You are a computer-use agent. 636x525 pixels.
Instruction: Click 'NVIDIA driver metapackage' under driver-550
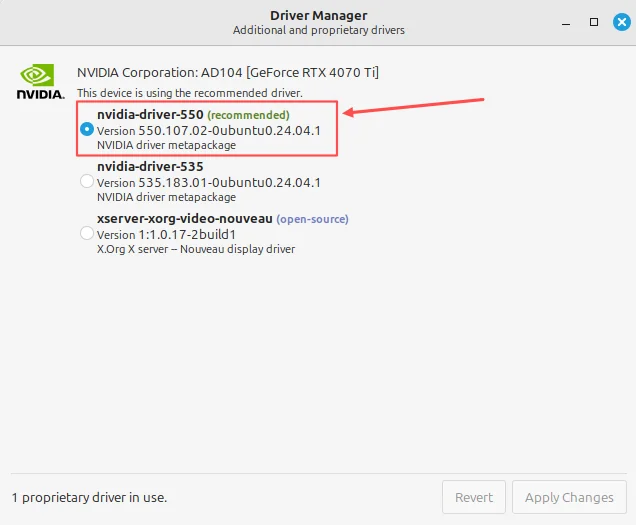(166, 145)
